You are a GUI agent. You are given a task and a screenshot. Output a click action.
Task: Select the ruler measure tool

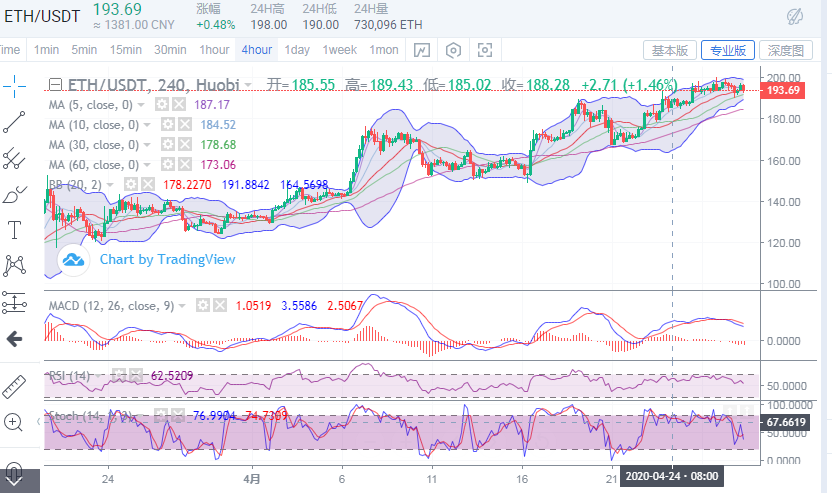[14, 387]
